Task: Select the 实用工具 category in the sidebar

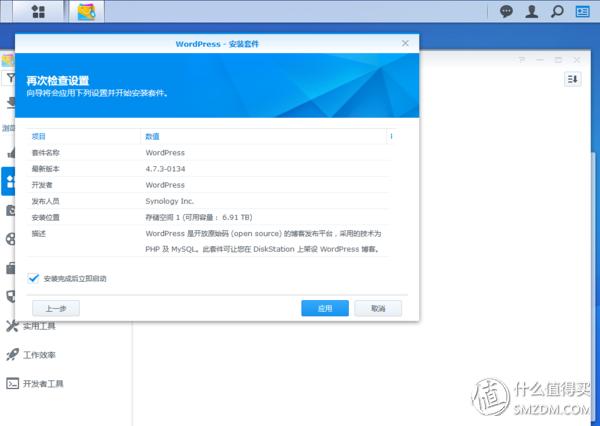Action: point(39,326)
